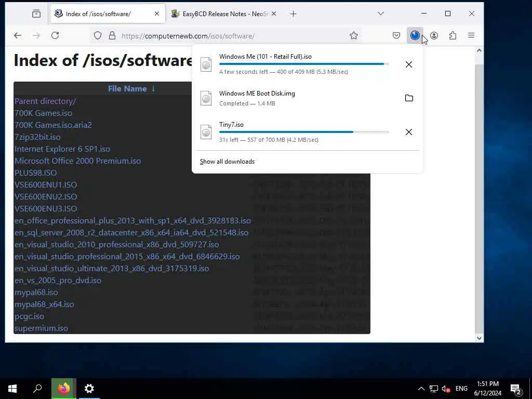532x399 pixels.
Task: Click the mypal68_x64.iso link
Action: [x=44, y=304]
